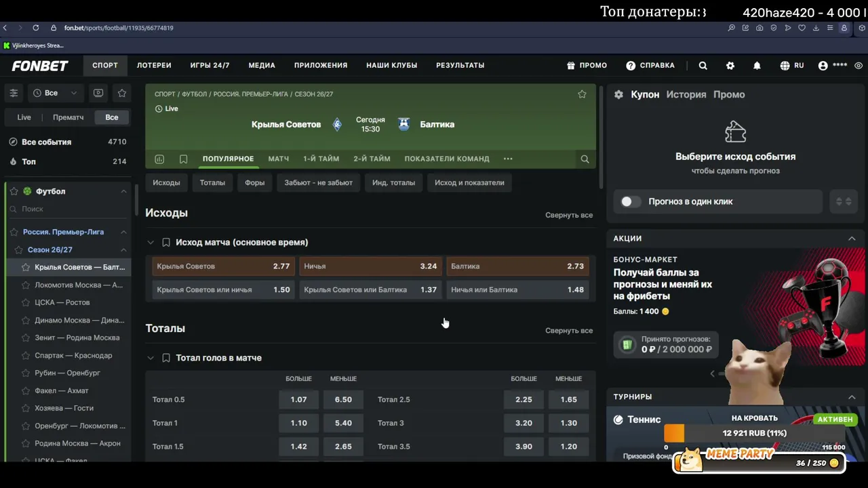Switch to the Показатели команд tab
Viewport: 868px width, 488px height.
447,159
